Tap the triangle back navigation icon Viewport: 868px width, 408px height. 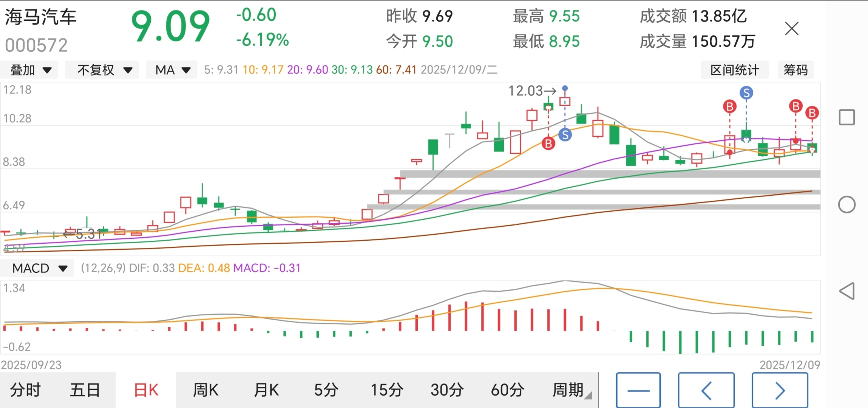coord(846,291)
